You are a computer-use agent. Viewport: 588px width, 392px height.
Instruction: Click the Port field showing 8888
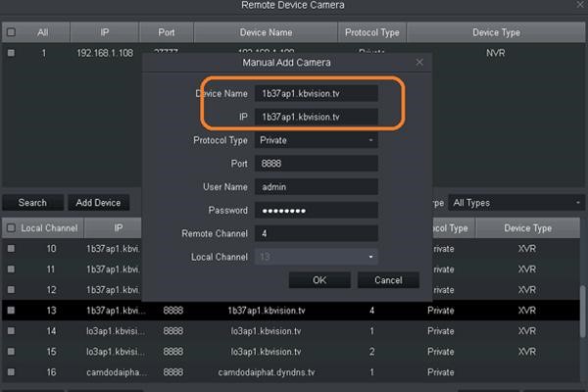[317, 164]
